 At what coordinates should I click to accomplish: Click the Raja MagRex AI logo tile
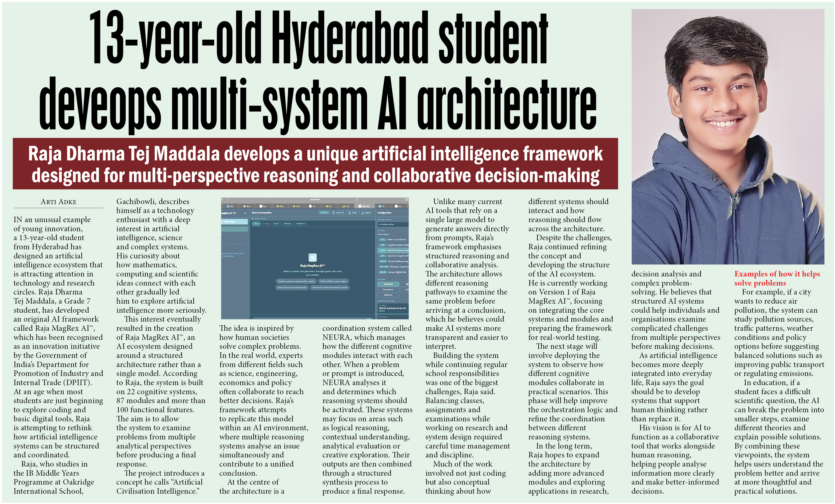pyautogui.click(x=312, y=258)
